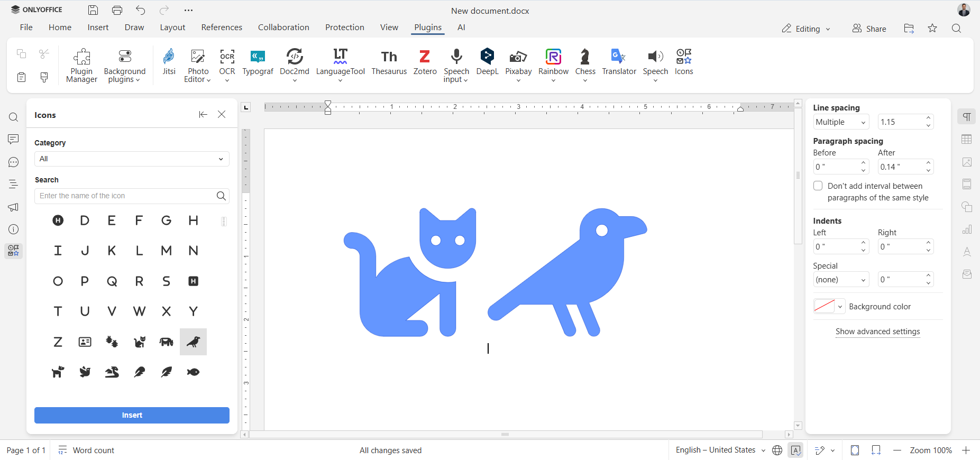Undo the last action
This screenshot has height=460, width=980.
click(x=140, y=10)
